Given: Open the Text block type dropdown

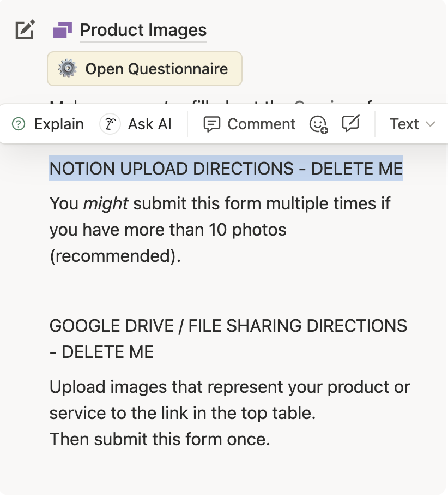Looking at the screenshot, I should [404, 124].
